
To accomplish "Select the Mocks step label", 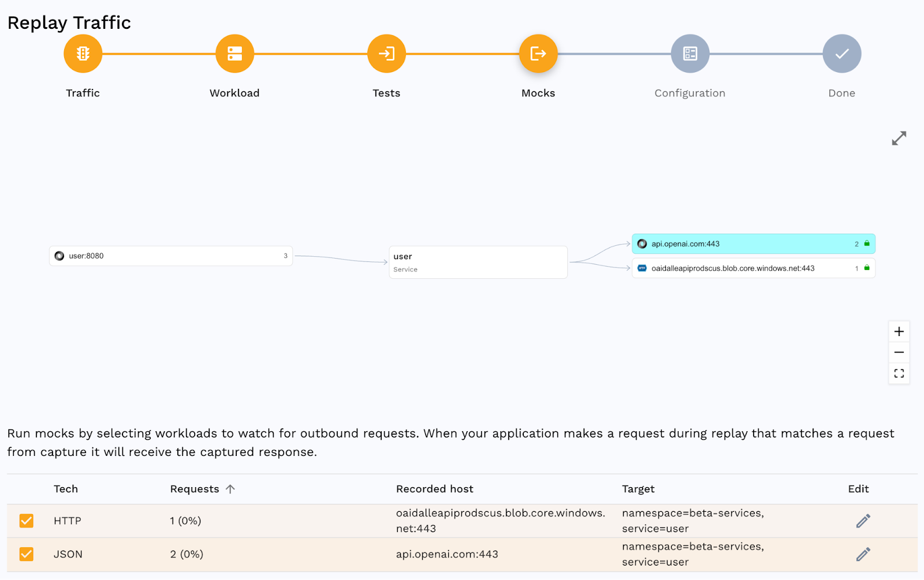I will pyautogui.click(x=538, y=93).
